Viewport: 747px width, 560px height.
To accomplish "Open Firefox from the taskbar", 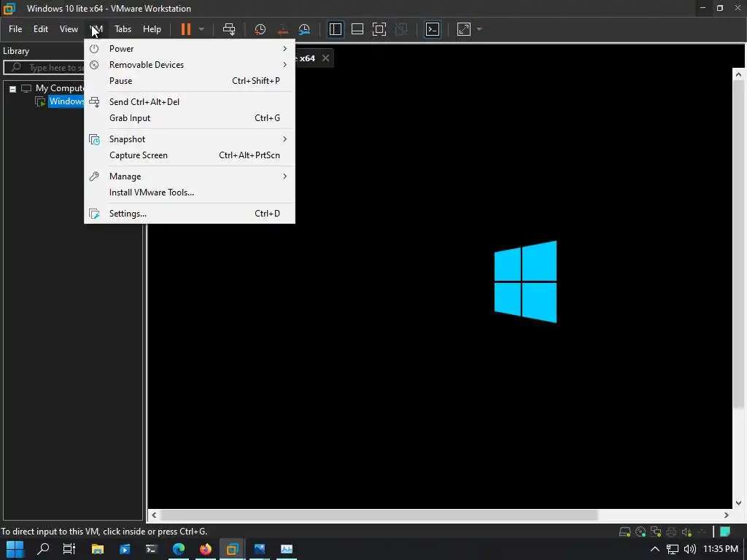I will pos(206,549).
